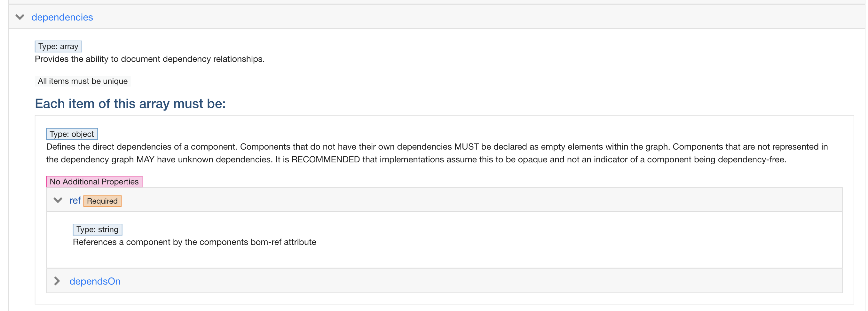Select the dependency relationships description text
The width and height of the screenshot is (868, 311).
click(x=150, y=58)
